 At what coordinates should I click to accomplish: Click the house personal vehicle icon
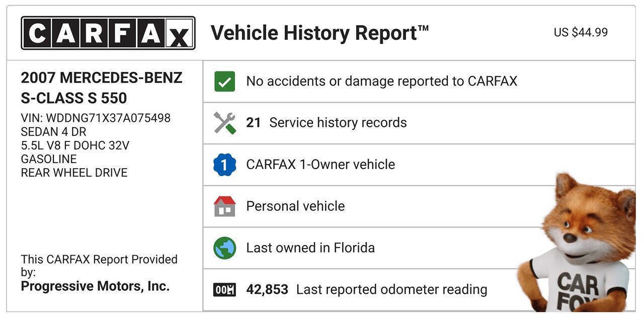224,206
